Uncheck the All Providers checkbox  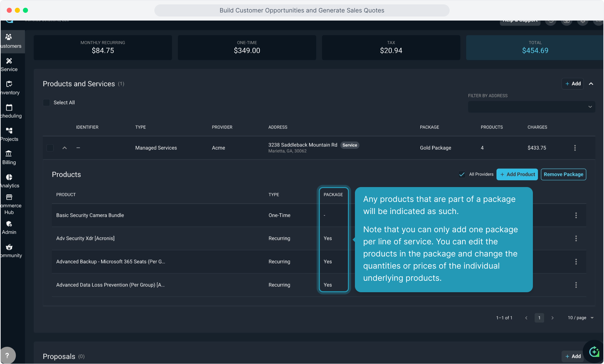(462, 174)
